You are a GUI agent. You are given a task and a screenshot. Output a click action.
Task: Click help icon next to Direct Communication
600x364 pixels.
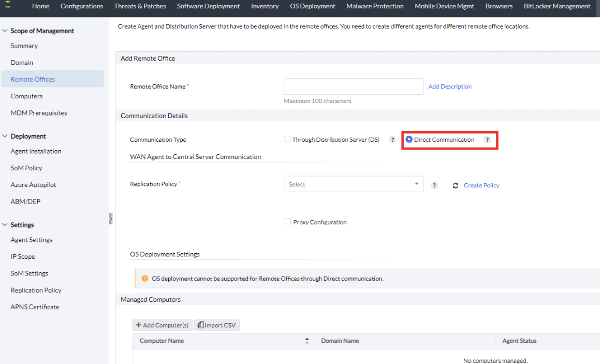487,140
